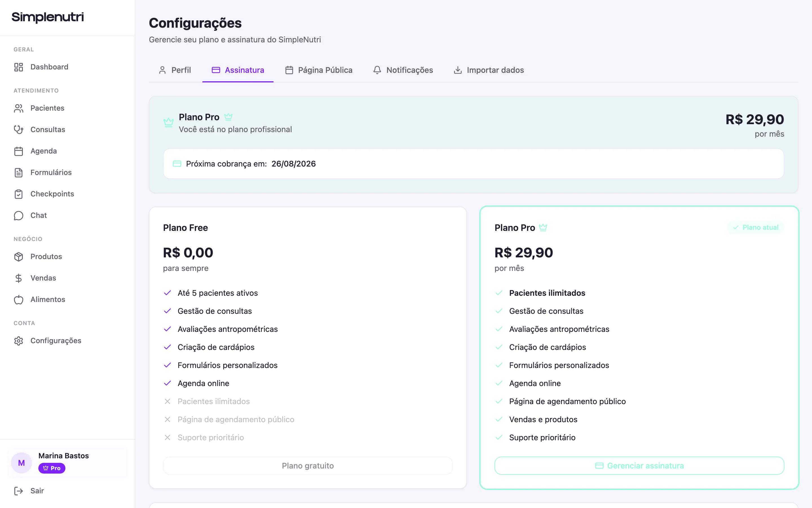Click the R$ 29,90 price in the banner
The width and height of the screenshot is (812, 508).
754,119
